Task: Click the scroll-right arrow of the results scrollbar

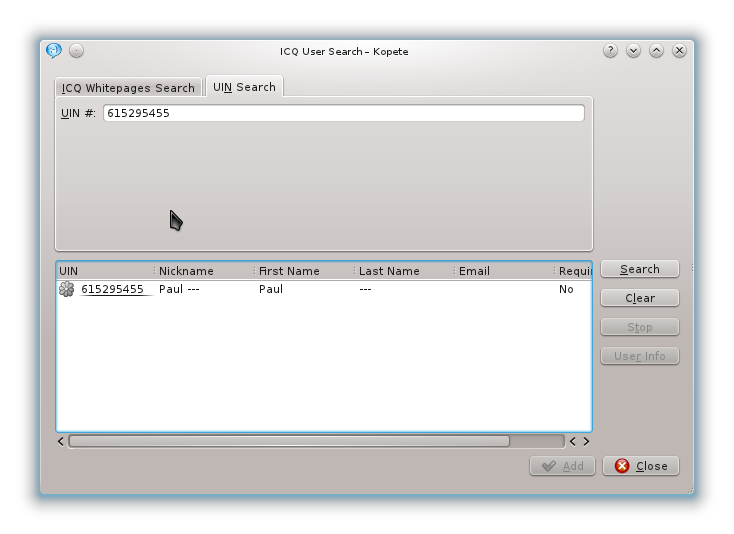Action: (x=586, y=441)
